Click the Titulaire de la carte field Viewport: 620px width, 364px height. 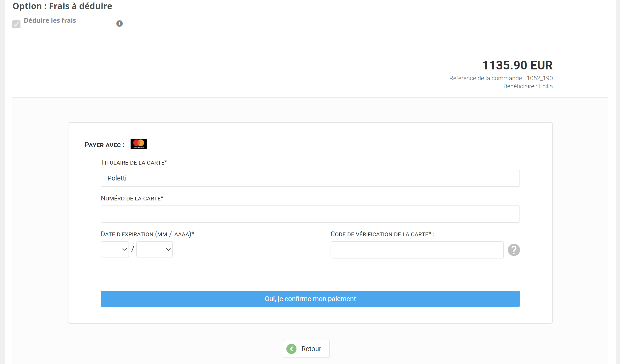(x=310, y=178)
